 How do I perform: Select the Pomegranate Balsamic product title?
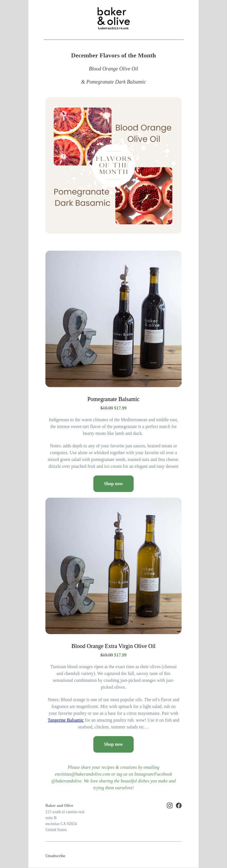[113, 399]
